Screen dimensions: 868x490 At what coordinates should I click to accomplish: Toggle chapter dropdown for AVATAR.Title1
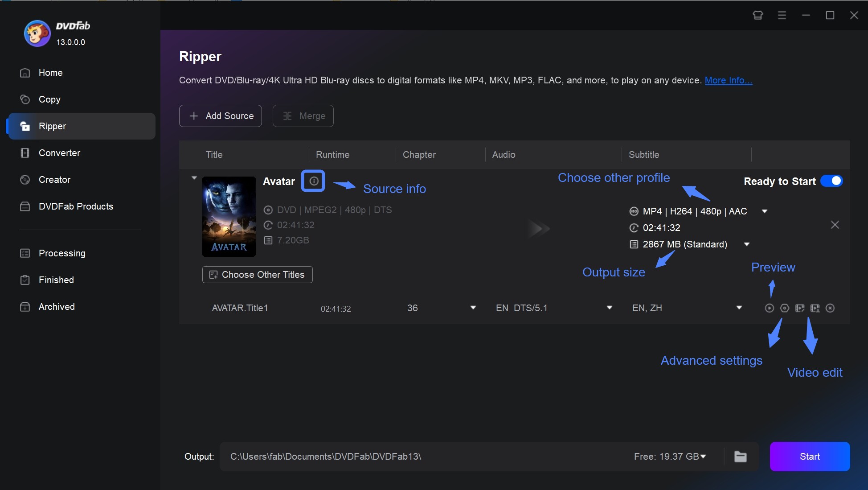click(x=472, y=308)
